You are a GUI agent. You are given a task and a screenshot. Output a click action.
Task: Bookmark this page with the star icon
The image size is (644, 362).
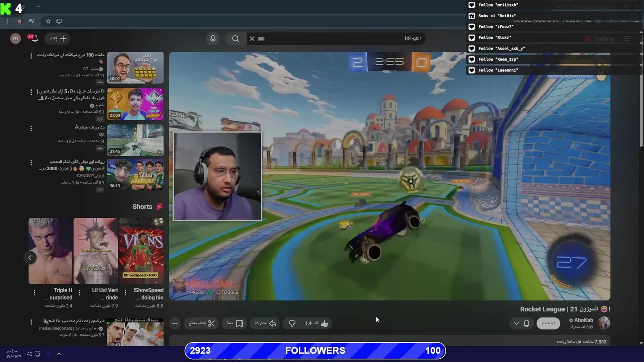[48, 21]
